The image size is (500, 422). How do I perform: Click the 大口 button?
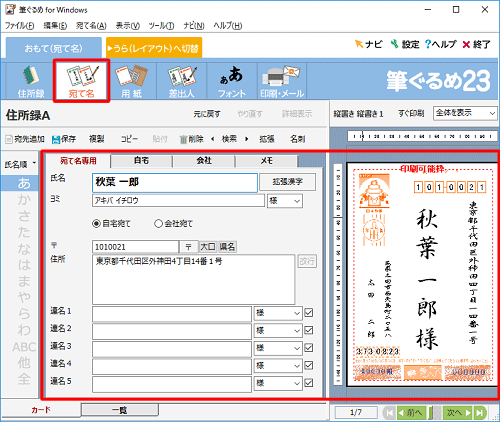click(x=208, y=247)
